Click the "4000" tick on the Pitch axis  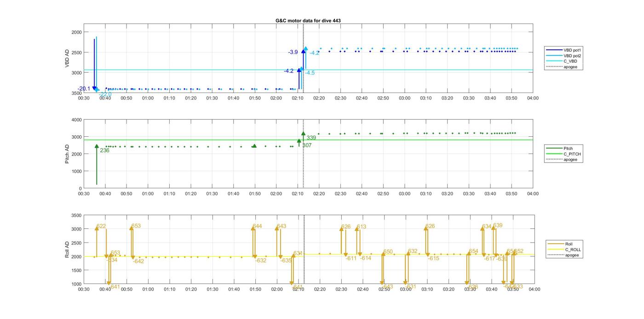[76, 120]
